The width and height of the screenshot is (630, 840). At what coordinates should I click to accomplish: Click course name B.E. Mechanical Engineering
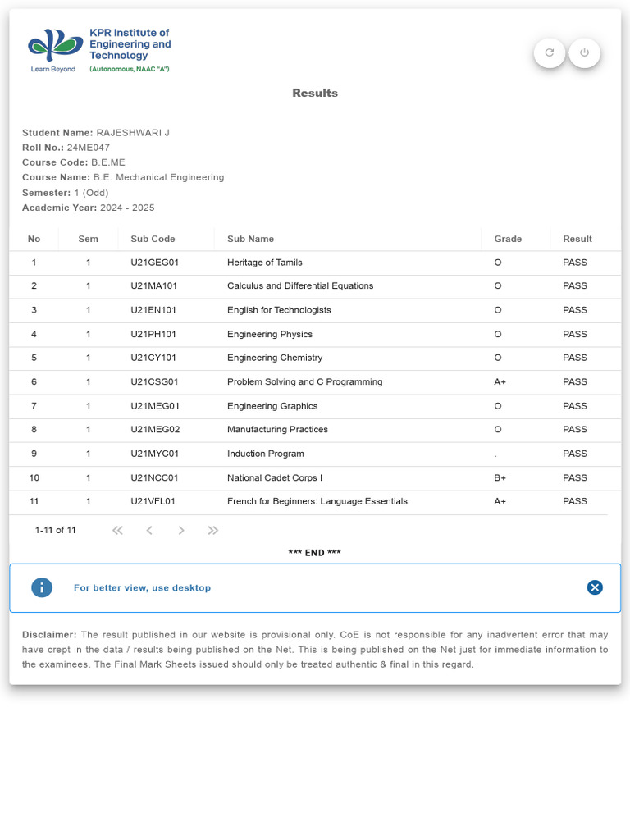(158, 177)
